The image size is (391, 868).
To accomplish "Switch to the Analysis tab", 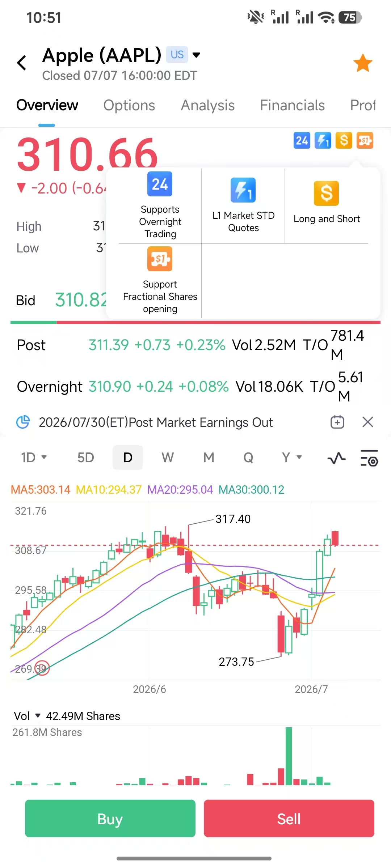I will click(x=208, y=105).
